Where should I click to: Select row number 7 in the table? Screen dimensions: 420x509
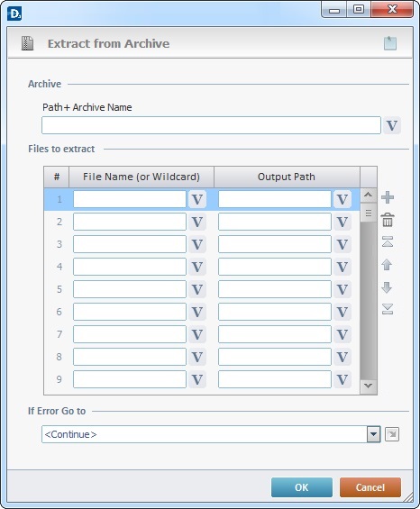click(59, 334)
